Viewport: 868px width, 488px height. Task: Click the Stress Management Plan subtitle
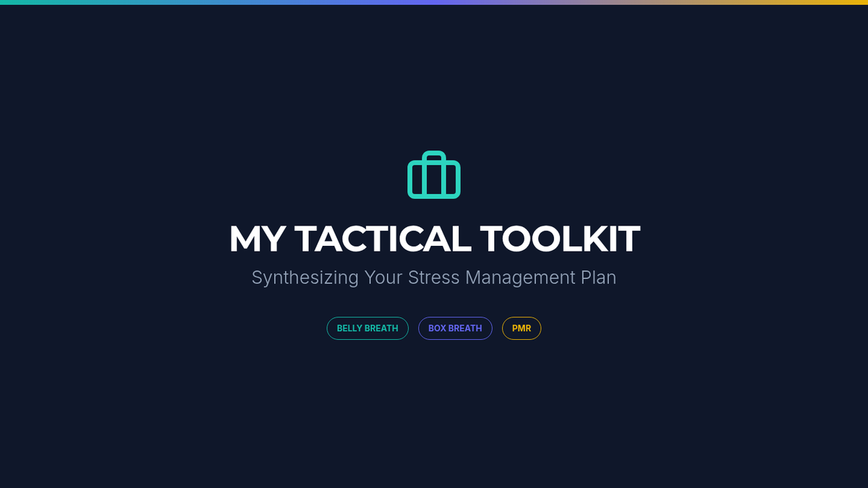(434, 278)
